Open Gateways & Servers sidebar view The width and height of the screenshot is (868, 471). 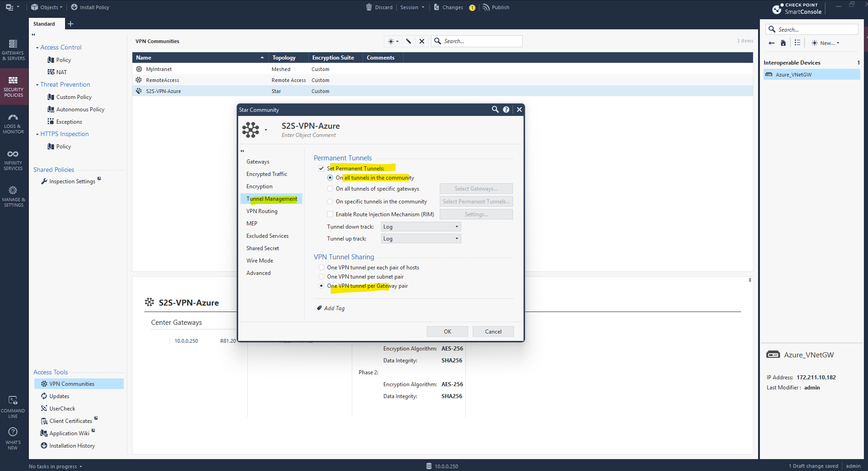pos(13,49)
